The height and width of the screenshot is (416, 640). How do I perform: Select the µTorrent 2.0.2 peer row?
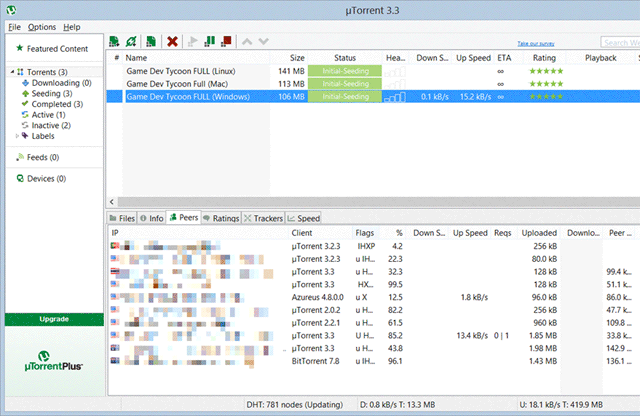(373, 310)
